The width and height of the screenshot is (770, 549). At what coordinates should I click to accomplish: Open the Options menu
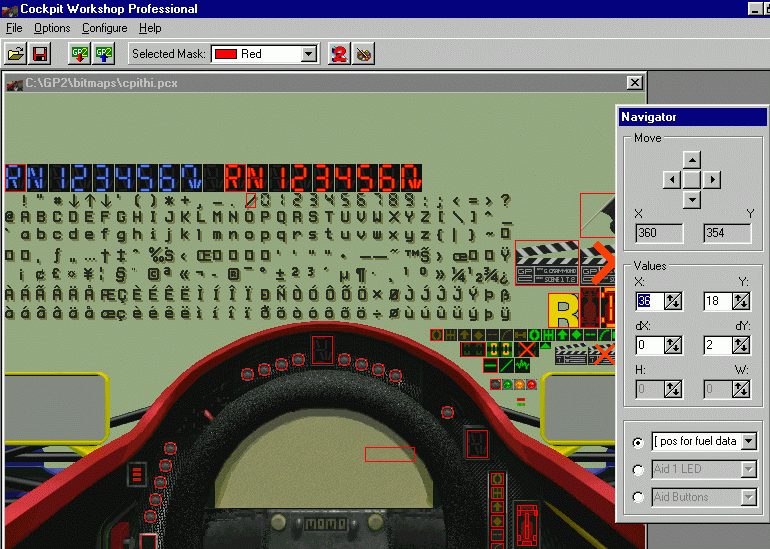point(52,29)
